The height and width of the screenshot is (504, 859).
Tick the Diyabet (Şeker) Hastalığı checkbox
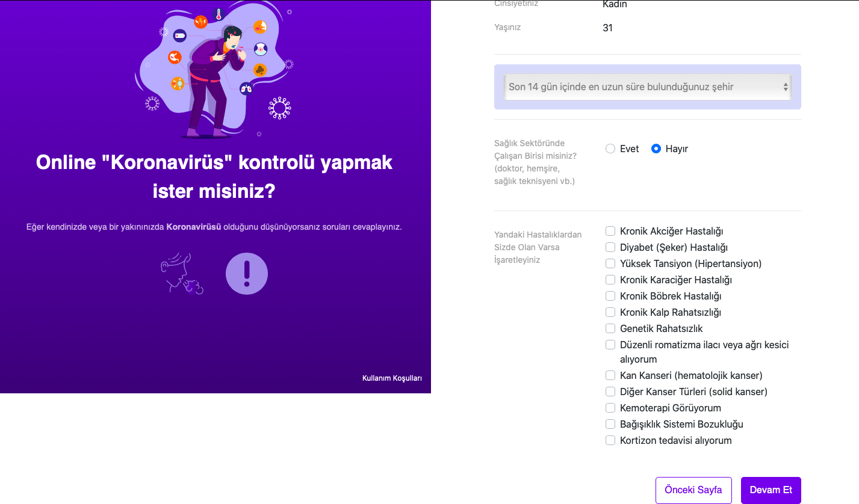pyautogui.click(x=610, y=247)
